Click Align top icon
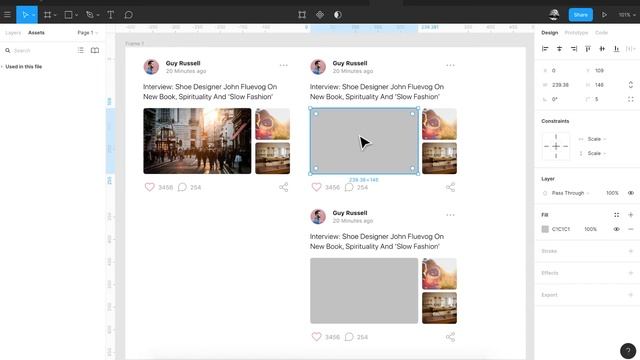The height and width of the screenshot is (360, 640). (588, 49)
